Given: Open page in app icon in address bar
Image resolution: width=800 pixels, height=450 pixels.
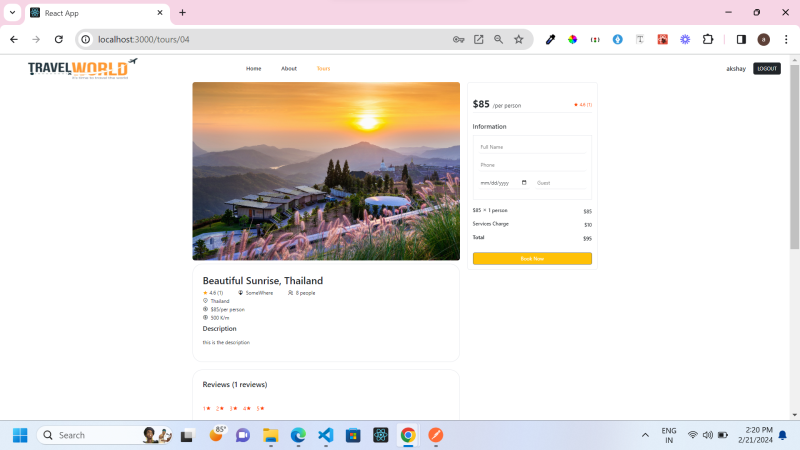Looking at the screenshot, I should point(479,39).
